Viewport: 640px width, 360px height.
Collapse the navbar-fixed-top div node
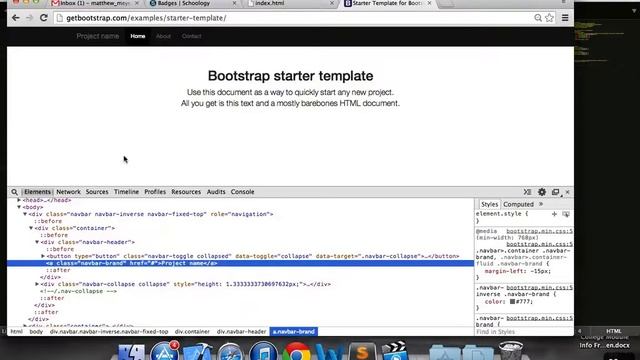tap(25, 214)
